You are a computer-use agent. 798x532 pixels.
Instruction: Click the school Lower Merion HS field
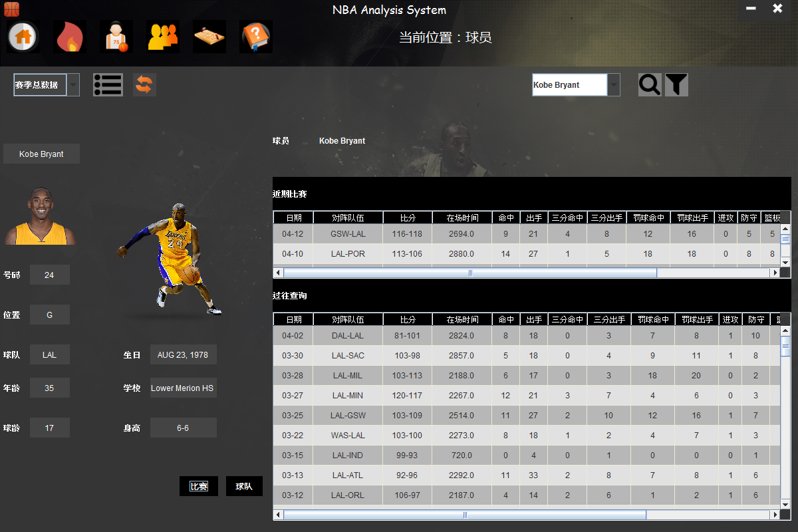click(x=183, y=388)
